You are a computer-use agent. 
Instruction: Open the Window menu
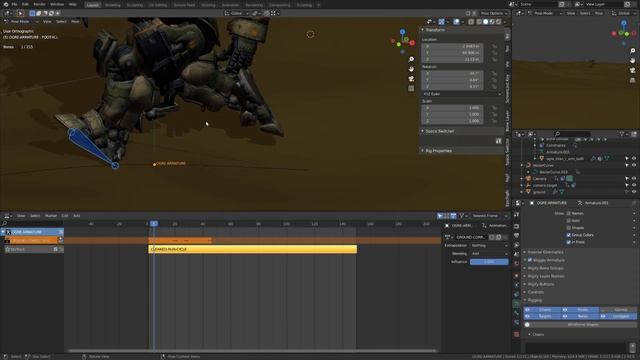click(57, 4)
